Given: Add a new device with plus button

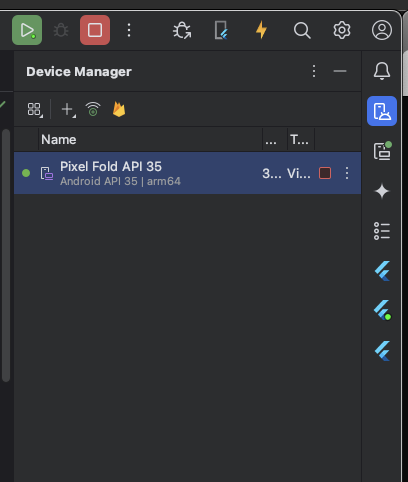Looking at the screenshot, I should pyautogui.click(x=68, y=110).
